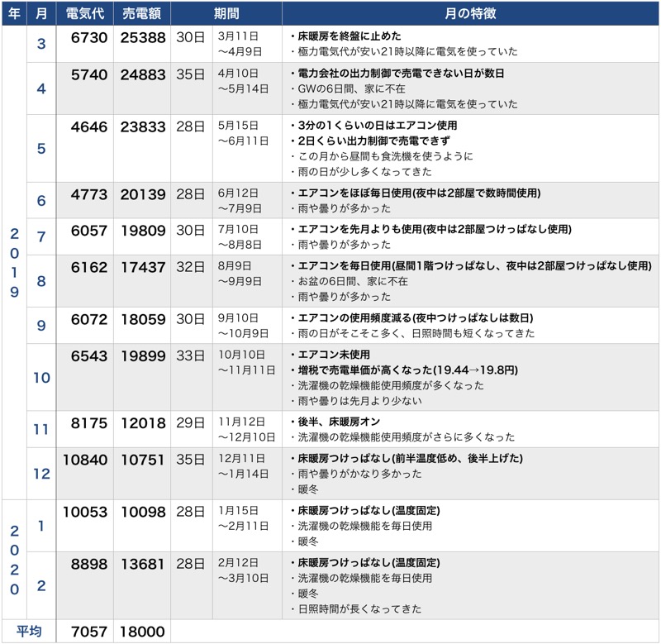This screenshot has height=644, width=661.
Task: Click the 年 column header
Action: 13,12
